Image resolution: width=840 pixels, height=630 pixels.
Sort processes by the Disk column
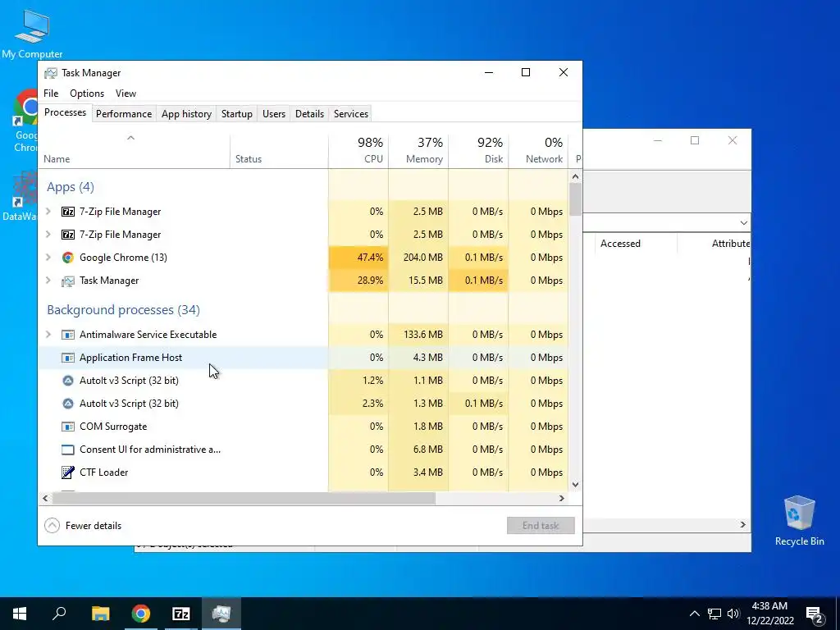click(x=478, y=151)
